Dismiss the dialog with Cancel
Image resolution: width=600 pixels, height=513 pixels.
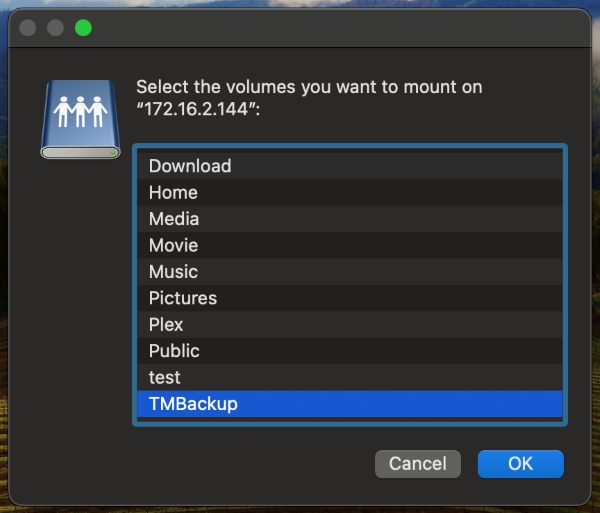pos(417,464)
